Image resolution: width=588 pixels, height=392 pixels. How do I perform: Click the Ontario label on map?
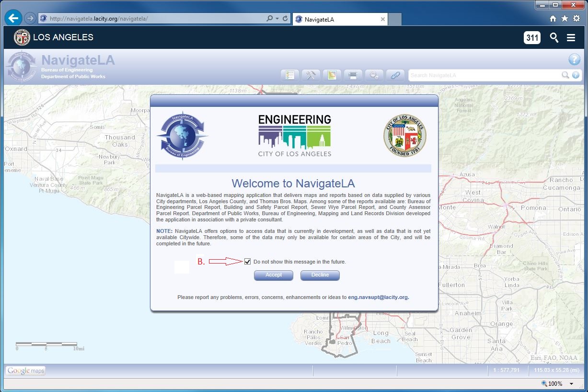click(x=569, y=209)
